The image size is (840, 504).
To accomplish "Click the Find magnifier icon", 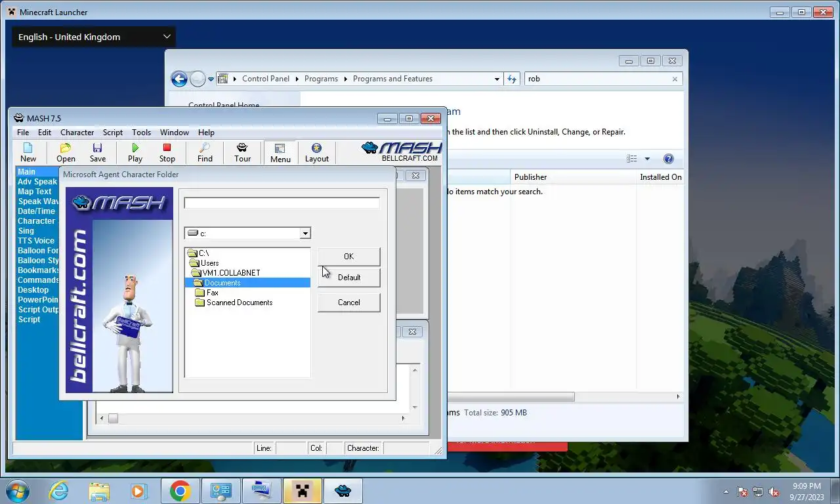I will [205, 152].
